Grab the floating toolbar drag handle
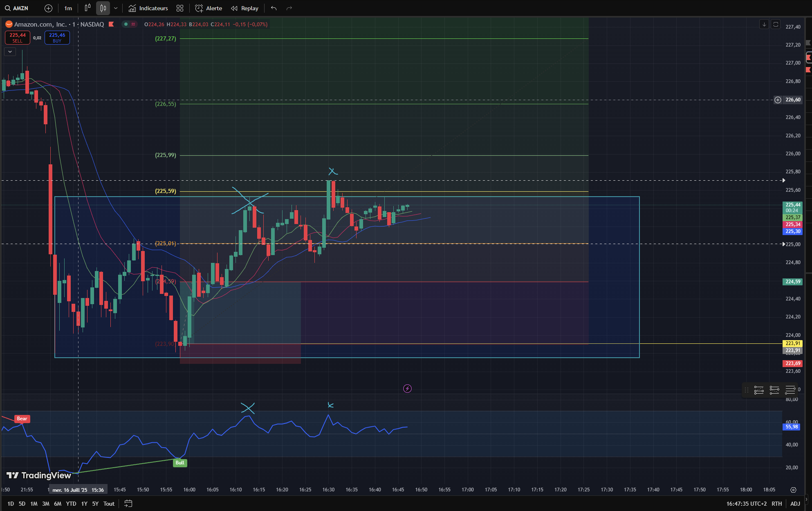Viewport: 812px width, 511px height. pos(747,390)
